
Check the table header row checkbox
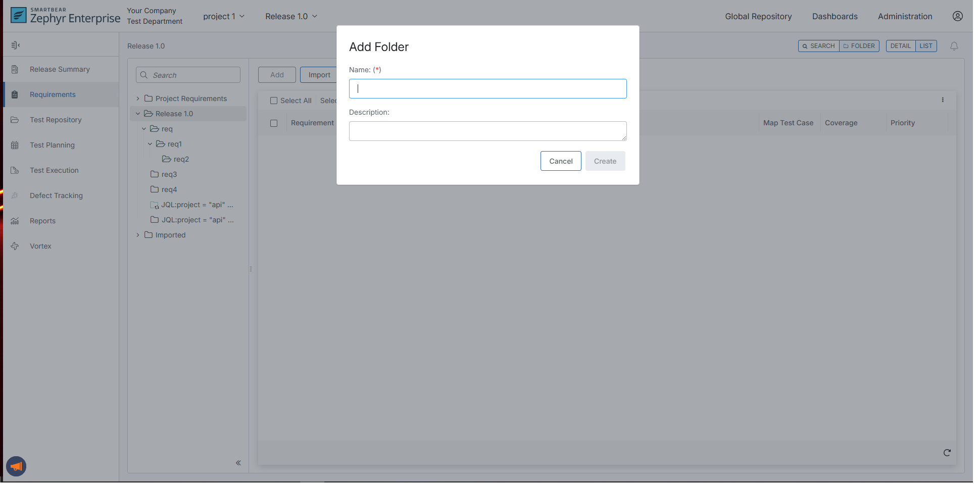coord(274,123)
